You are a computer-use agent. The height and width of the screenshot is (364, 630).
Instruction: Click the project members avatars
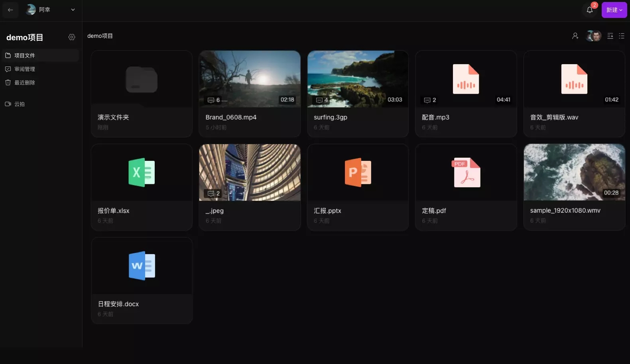pyautogui.click(x=593, y=36)
